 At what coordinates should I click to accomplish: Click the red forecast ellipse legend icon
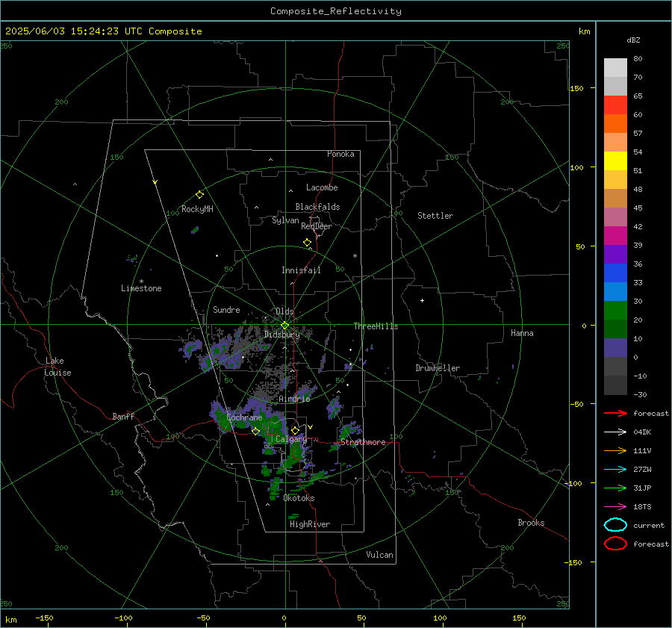coord(615,544)
